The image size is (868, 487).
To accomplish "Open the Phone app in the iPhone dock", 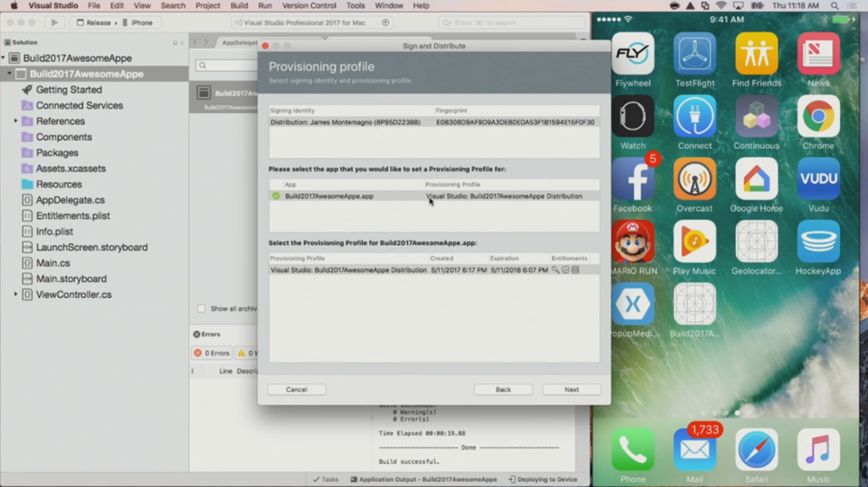I will [632, 450].
